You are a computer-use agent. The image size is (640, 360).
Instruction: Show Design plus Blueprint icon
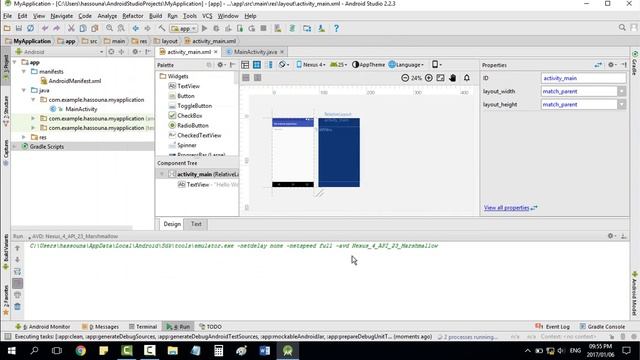(x=269, y=65)
